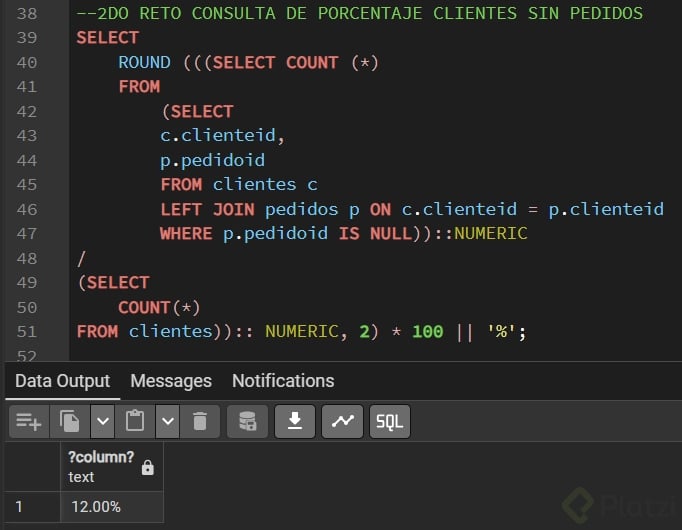Switch to the Messages tab

click(x=171, y=381)
